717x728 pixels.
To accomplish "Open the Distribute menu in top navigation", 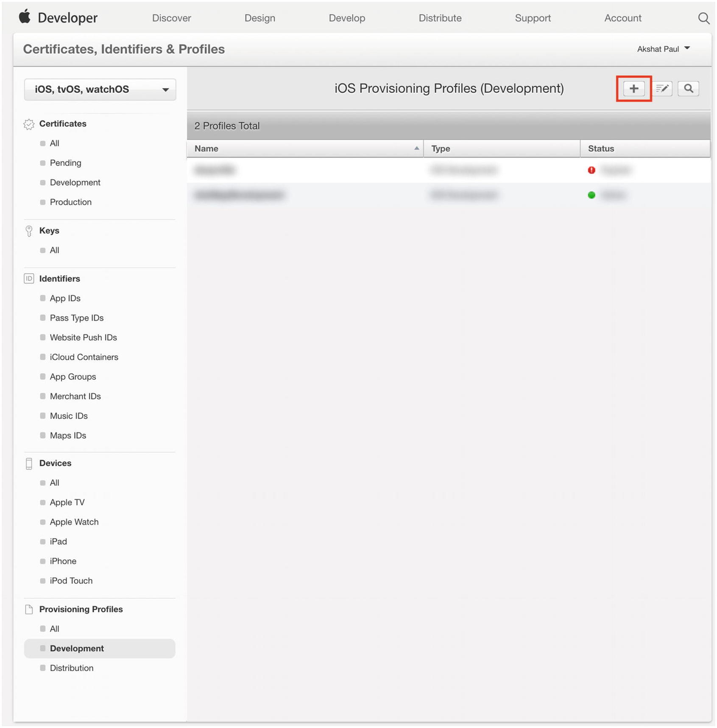I will click(440, 18).
